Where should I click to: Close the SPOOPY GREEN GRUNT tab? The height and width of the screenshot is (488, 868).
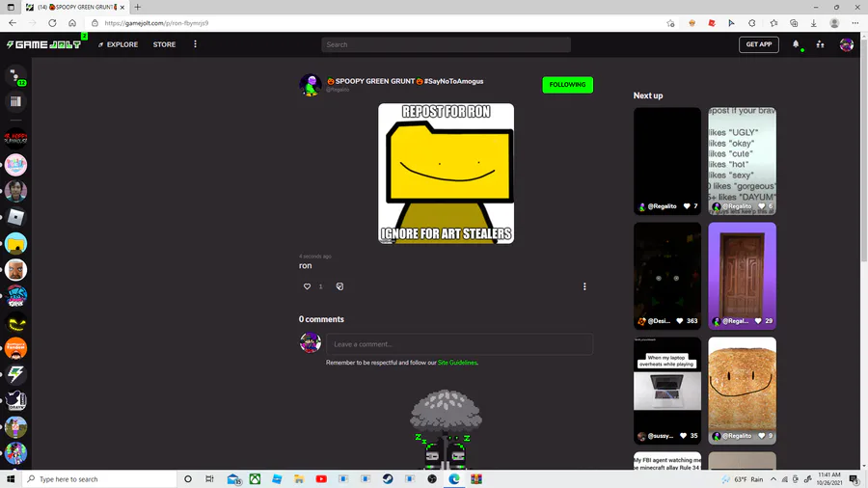[122, 7]
